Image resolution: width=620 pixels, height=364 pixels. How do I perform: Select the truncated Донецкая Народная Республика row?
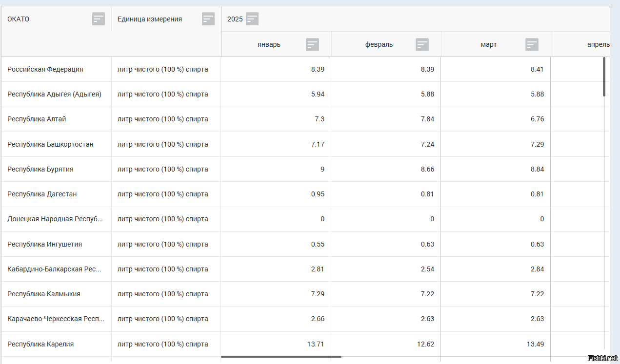click(55, 219)
